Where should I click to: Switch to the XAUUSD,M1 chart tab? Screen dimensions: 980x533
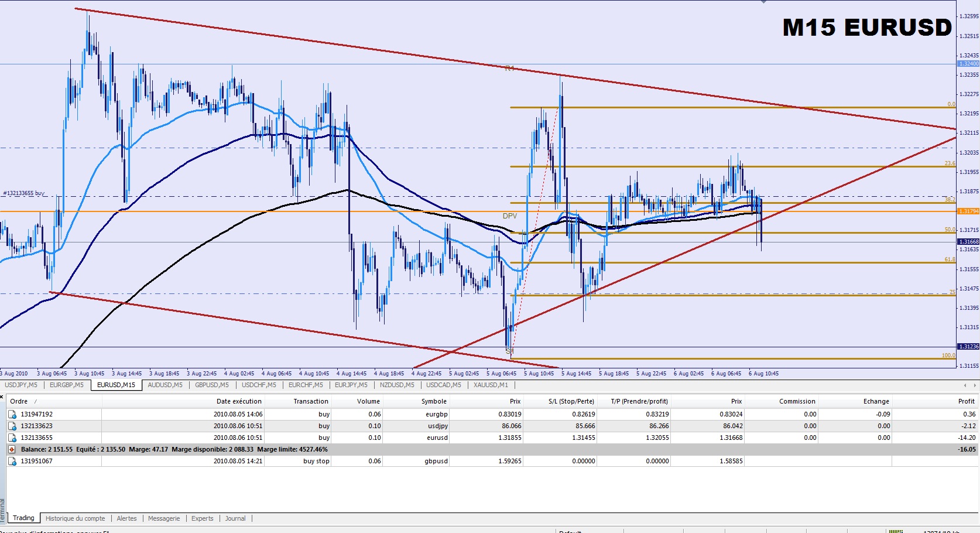click(491, 385)
